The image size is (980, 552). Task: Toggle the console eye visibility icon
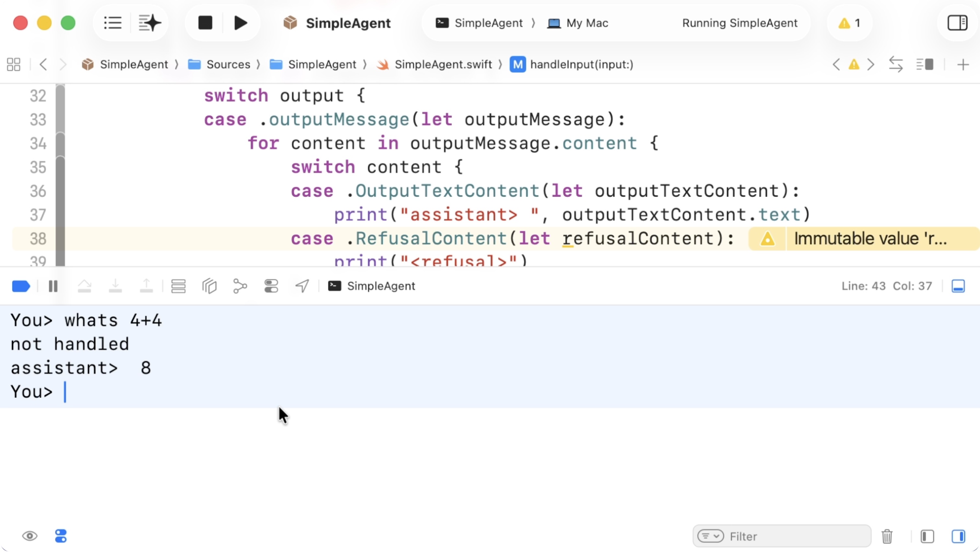(x=30, y=536)
